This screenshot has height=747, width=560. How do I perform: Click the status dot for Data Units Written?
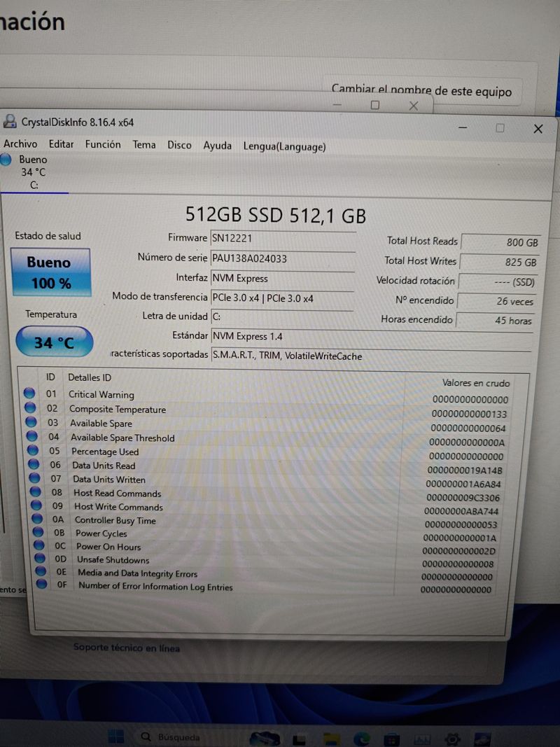35,477
